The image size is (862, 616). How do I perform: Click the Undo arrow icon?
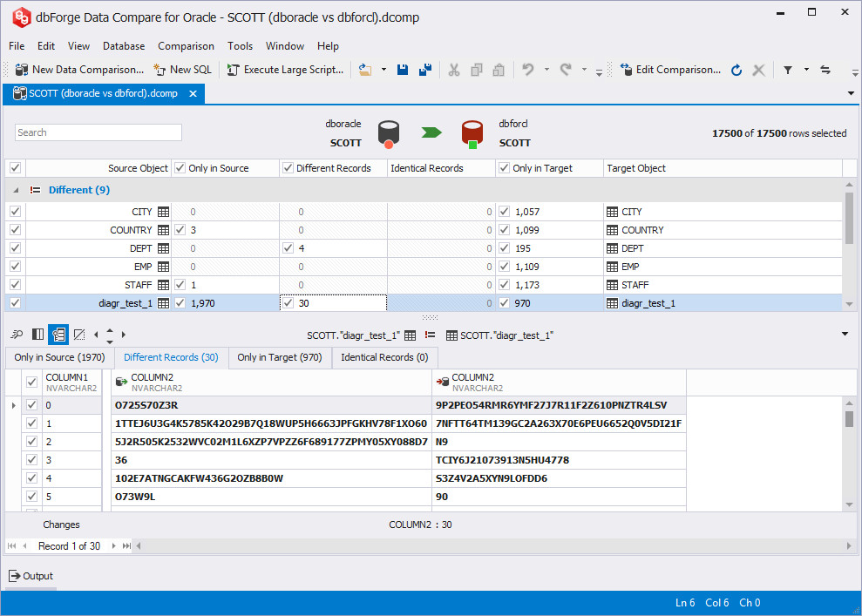coord(528,70)
